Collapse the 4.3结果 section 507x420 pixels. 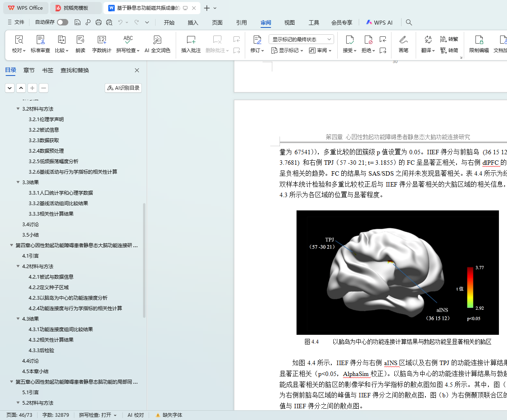coord(18,319)
